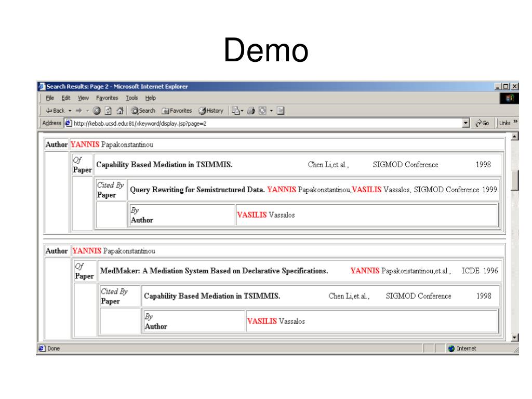Open the Edit menu
The width and height of the screenshot is (532, 399).
click(66, 98)
